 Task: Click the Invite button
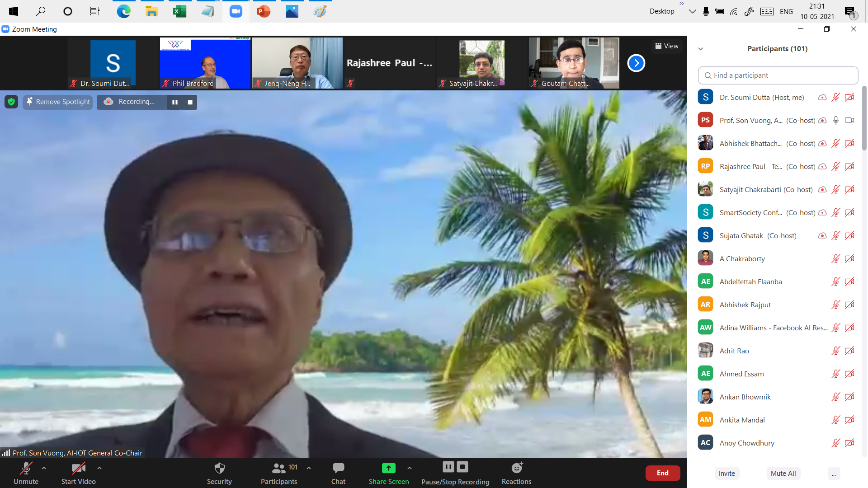coord(726,474)
